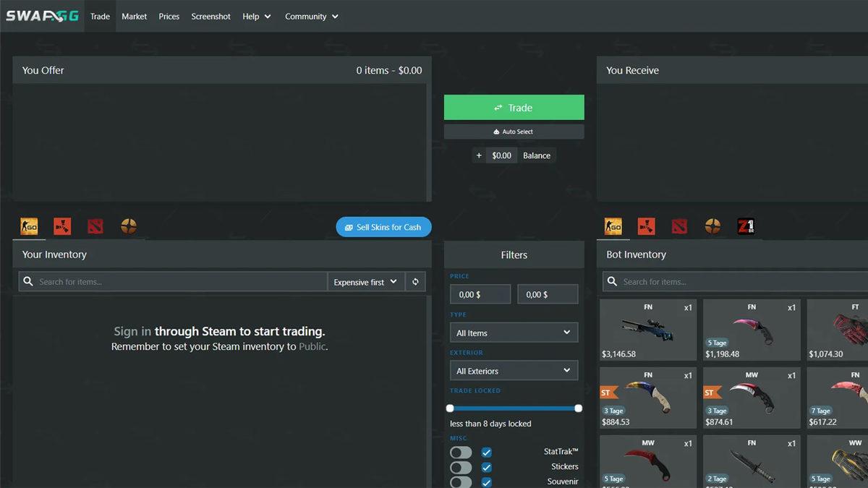Image resolution: width=868 pixels, height=488 pixels.
Task: Open the All Items type dropdown
Action: [x=514, y=332]
